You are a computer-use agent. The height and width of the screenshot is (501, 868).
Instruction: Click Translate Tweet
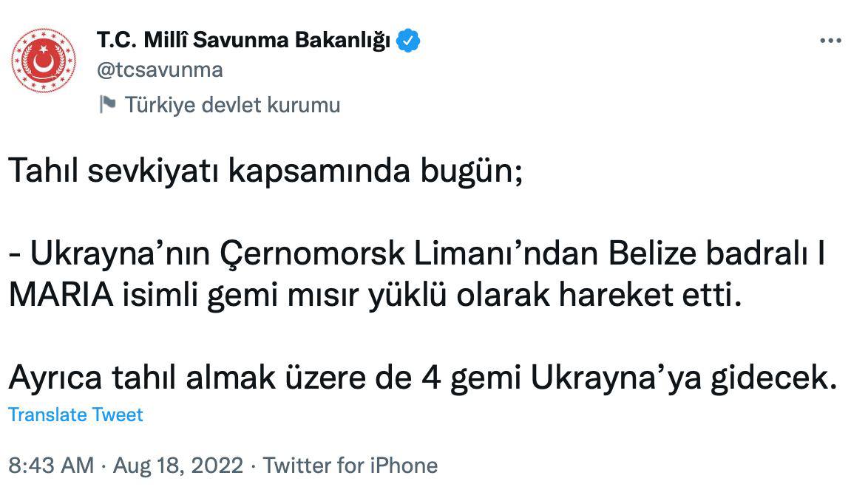click(75, 415)
